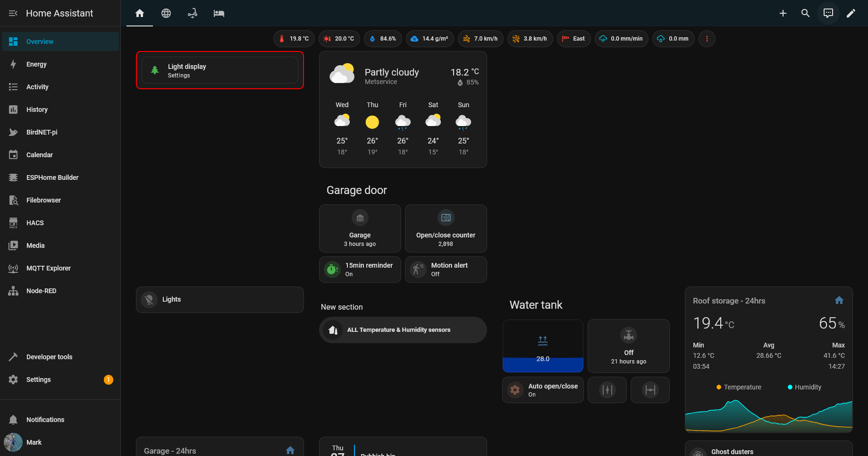
Task: Click the Open/close counter tile icon
Action: [x=446, y=218]
